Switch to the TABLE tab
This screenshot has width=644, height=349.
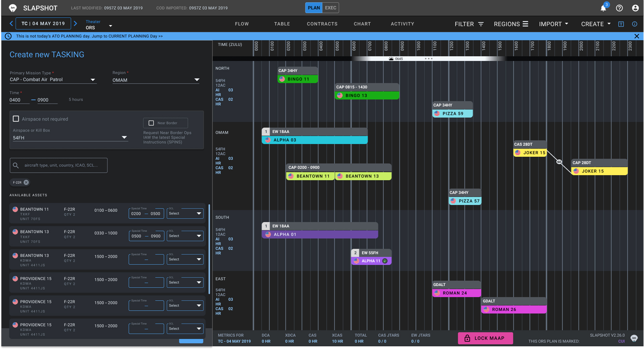pyautogui.click(x=282, y=24)
